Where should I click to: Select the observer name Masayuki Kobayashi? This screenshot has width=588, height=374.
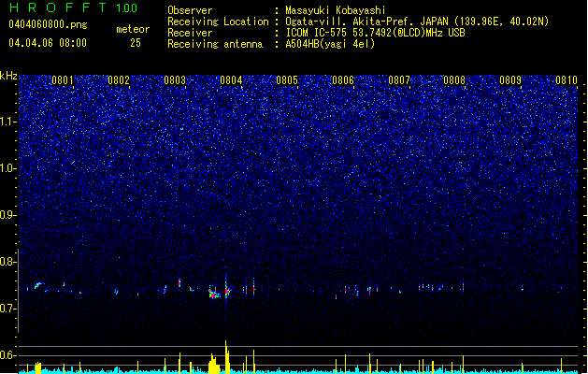(x=336, y=10)
